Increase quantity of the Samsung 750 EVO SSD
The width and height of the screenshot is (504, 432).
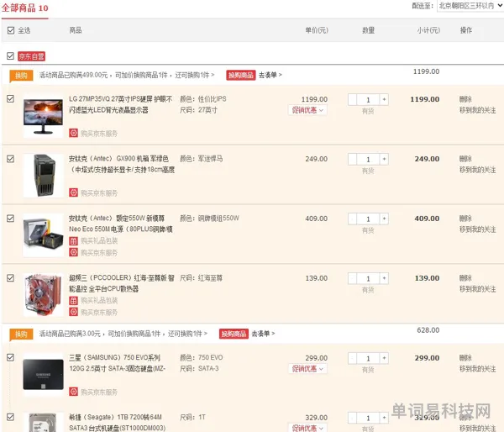[x=384, y=358]
